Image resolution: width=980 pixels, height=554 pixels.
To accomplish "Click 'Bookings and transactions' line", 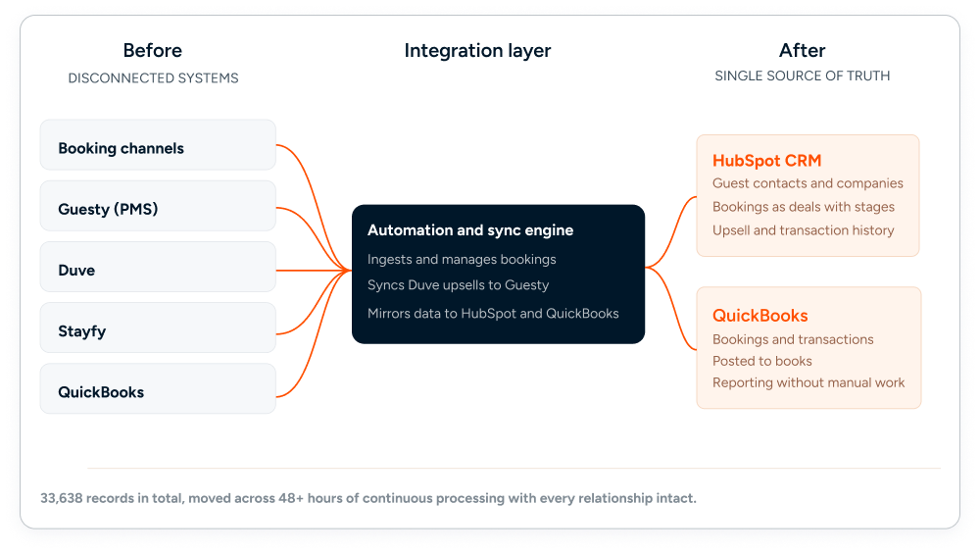I will [x=793, y=339].
